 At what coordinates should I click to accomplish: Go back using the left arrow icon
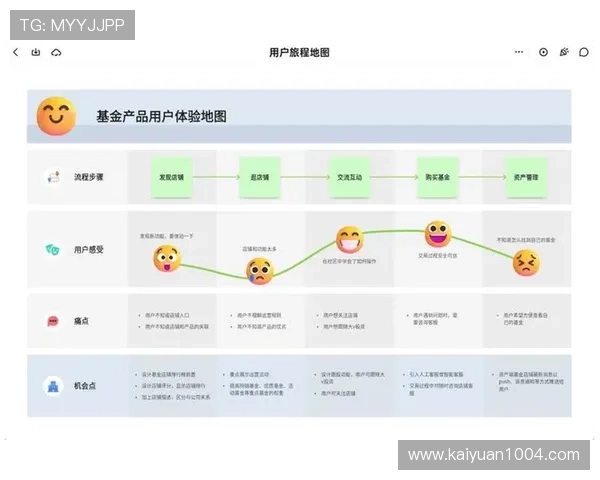(16, 52)
